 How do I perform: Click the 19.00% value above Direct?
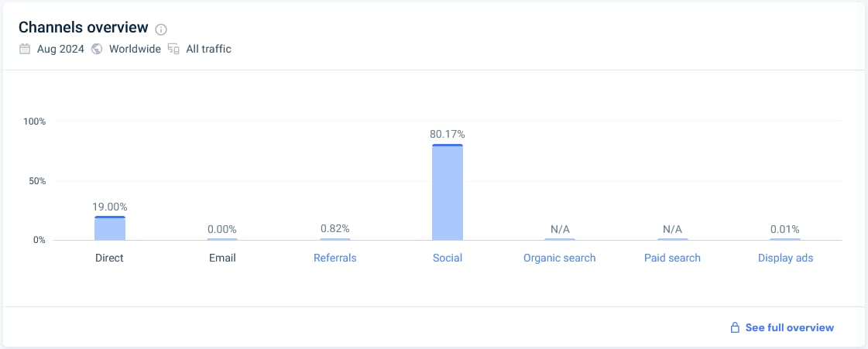click(110, 207)
